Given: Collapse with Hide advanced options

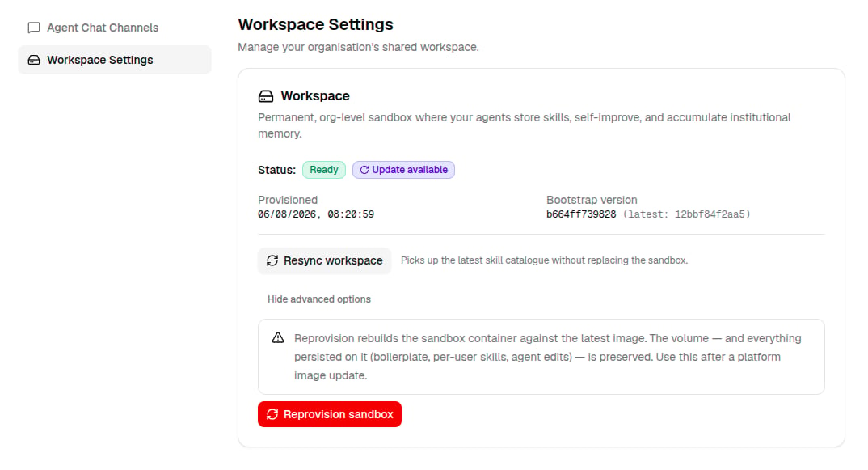Looking at the screenshot, I should click(x=319, y=299).
